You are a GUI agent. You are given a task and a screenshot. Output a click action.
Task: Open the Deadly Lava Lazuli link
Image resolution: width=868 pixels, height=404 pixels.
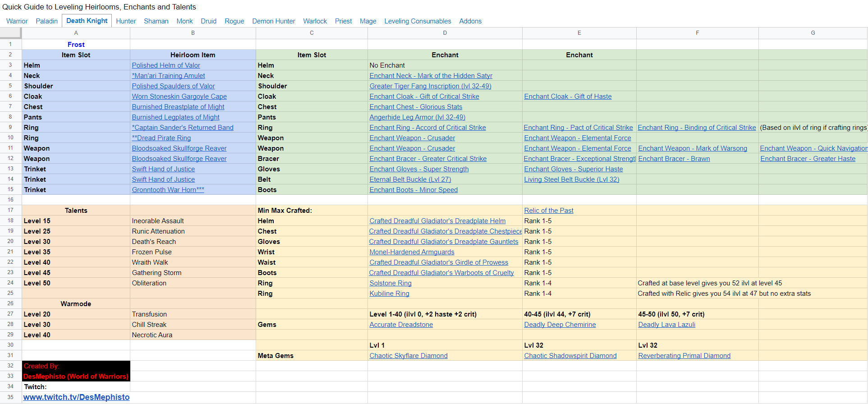click(x=666, y=325)
